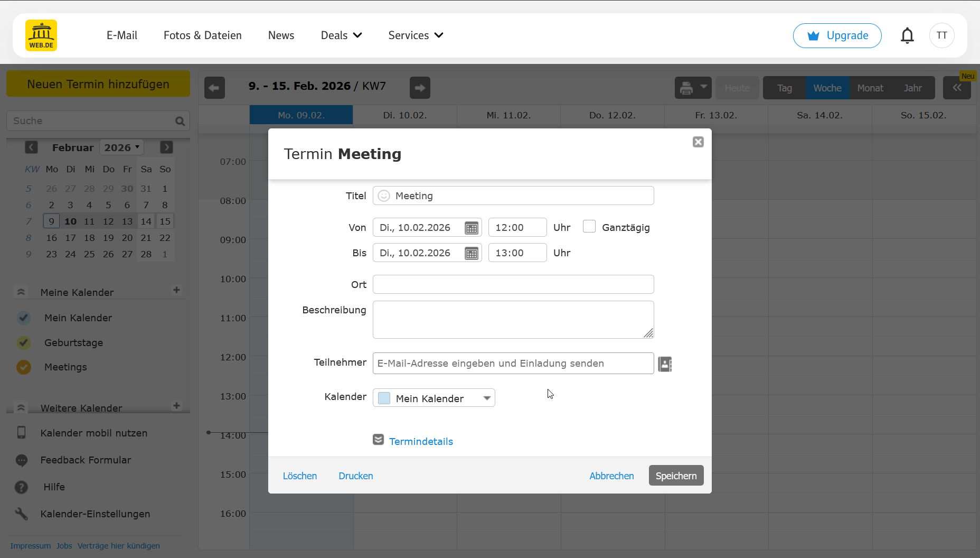Toggle visibility of Geburtstage calendar
The image size is (980, 558).
(x=24, y=343)
